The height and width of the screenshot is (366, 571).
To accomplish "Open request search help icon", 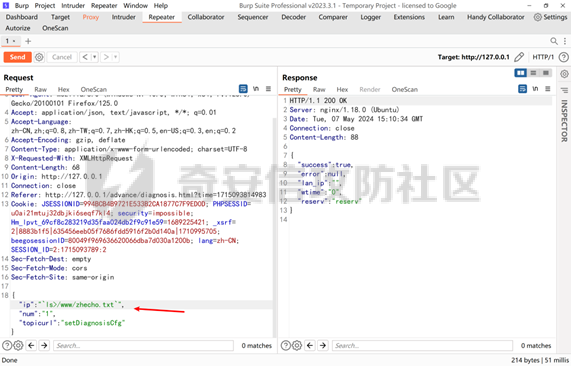I will 7,345.
